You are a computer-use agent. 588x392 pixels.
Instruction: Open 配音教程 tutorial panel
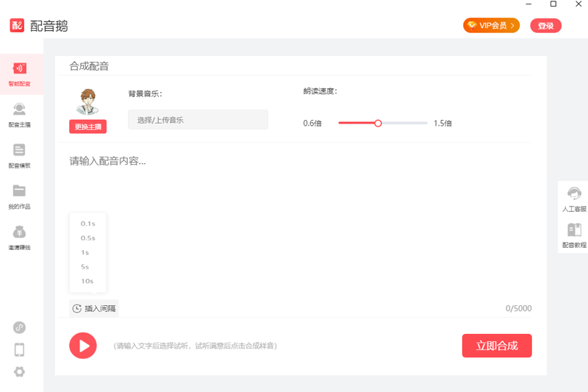(x=574, y=234)
